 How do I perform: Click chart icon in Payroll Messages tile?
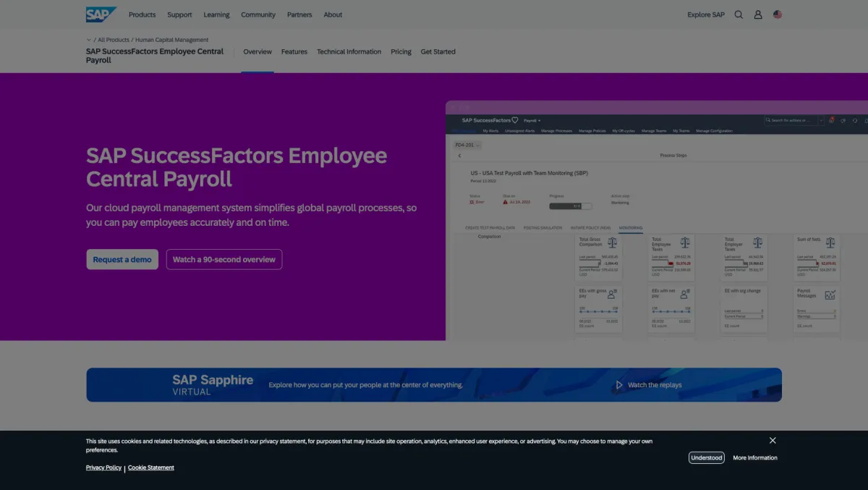(830, 295)
